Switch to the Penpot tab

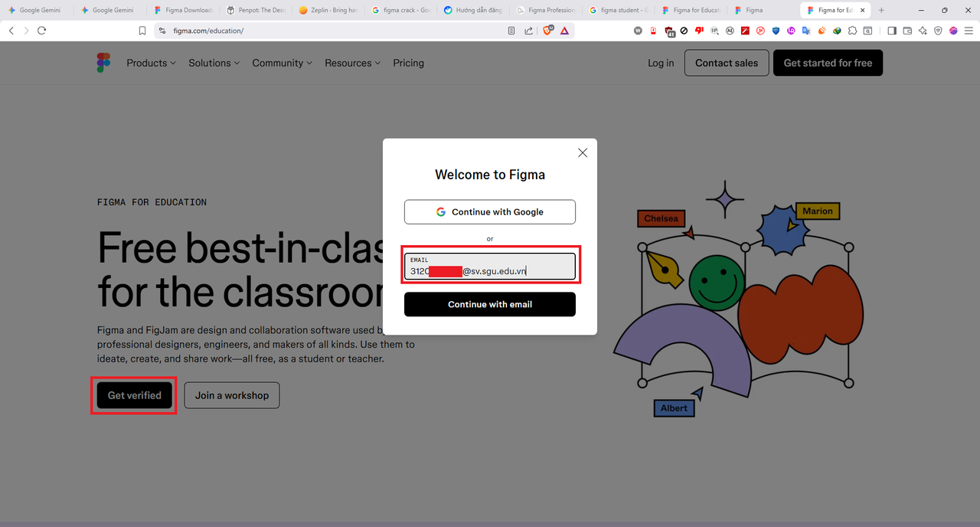(256, 10)
